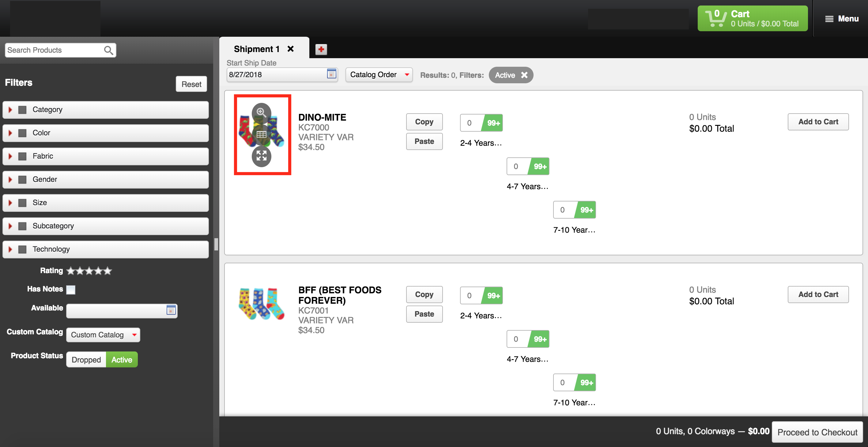Select the Shipment 1 tab
This screenshot has height=447, width=868.
[257, 49]
